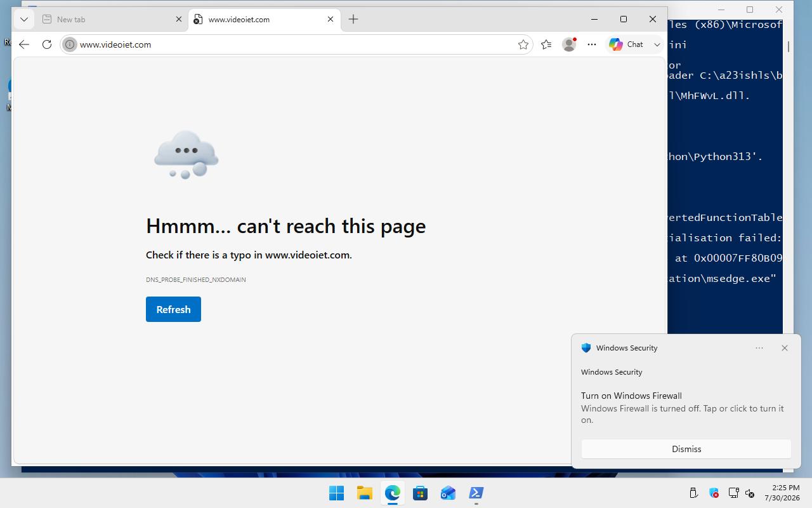Click "l\MhFWvL.dll." text in PowerShell
Screen dimensions: 812x508
point(709,96)
